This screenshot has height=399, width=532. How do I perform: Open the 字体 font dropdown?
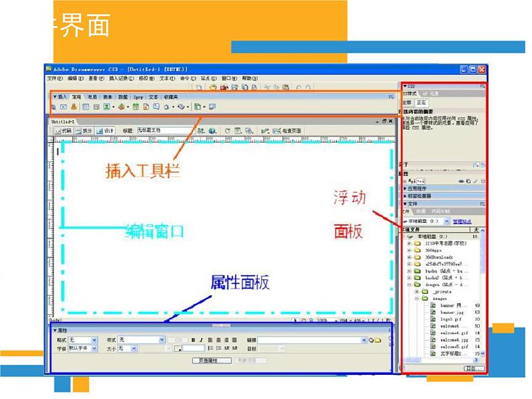pos(83,349)
